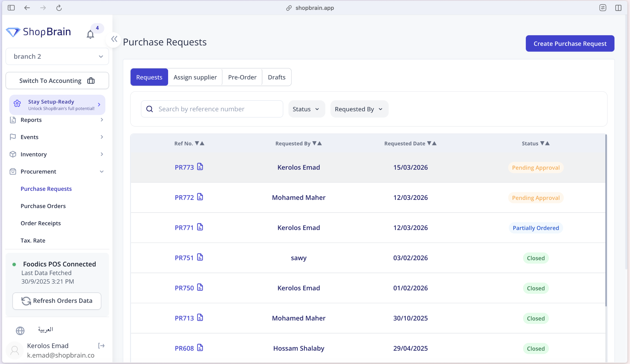Screen dimensions: 630x364
Task: Toggle ascending sort on Requested Date column
Action: click(x=435, y=143)
